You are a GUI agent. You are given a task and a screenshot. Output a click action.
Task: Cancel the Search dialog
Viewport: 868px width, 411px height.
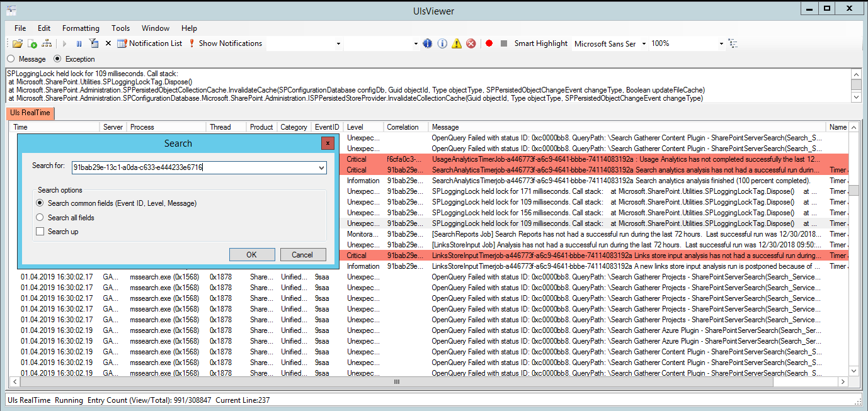click(x=303, y=255)
